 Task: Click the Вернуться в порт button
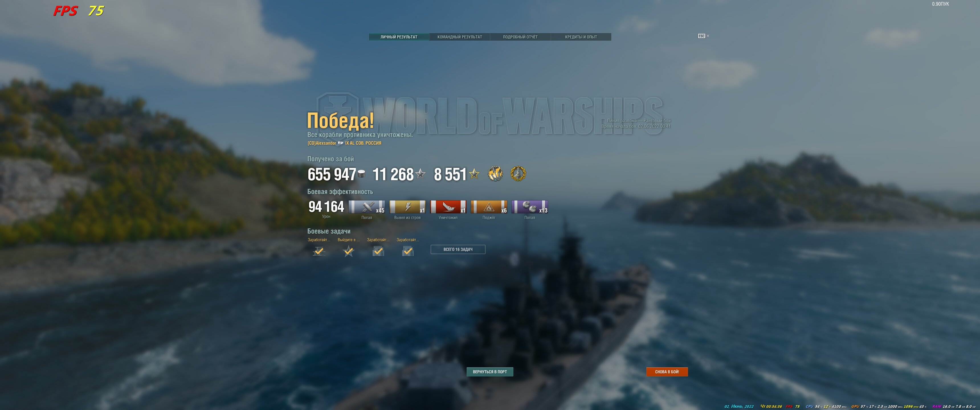[x=490, y=372]
